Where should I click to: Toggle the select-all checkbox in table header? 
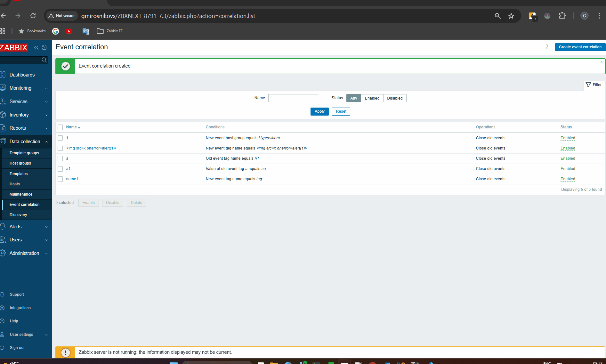60,127
